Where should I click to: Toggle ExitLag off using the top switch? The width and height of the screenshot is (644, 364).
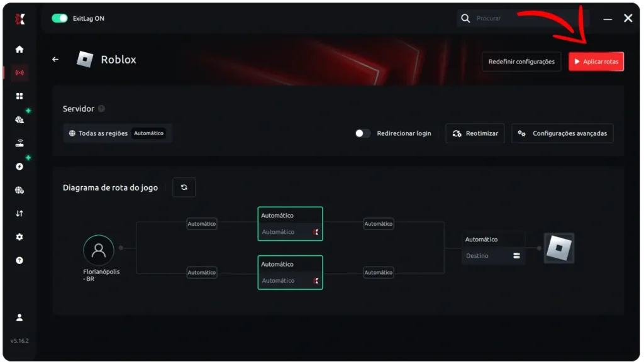60,18
